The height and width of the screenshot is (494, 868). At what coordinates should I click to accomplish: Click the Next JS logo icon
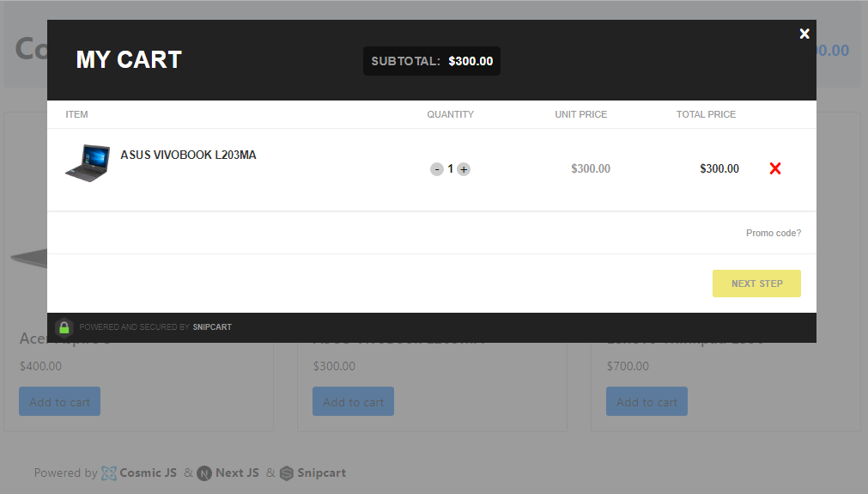pos(204,473)
